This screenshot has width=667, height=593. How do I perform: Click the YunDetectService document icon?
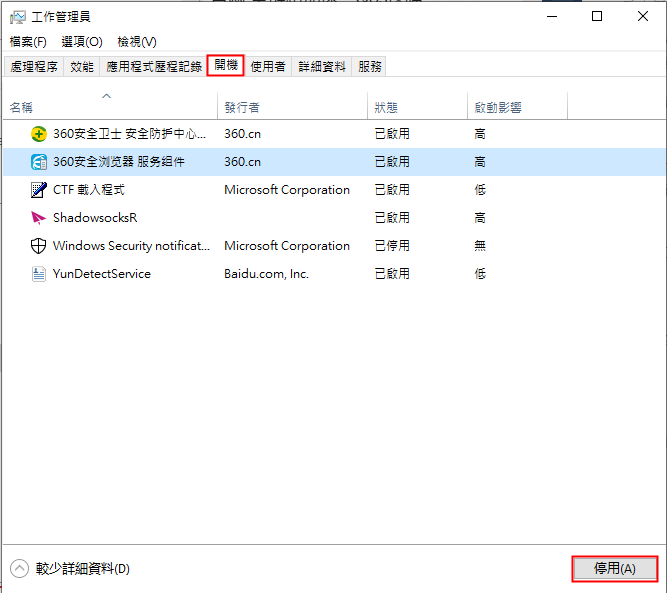[39, 274]
